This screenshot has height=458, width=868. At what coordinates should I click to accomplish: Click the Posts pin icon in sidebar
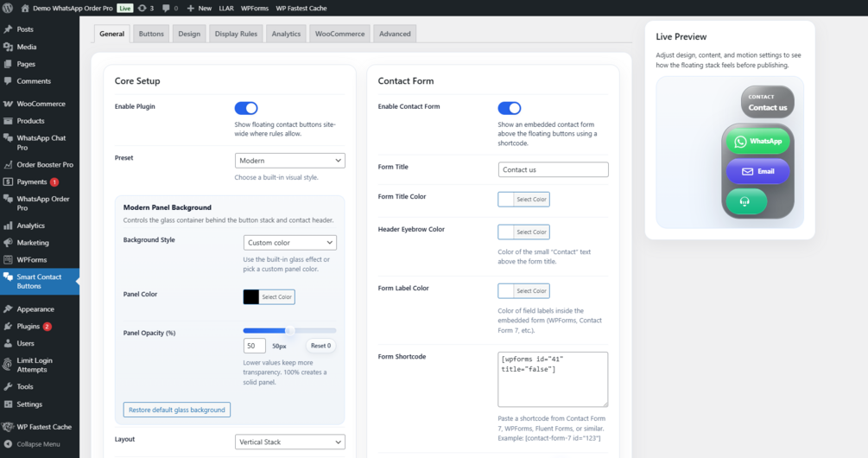point(8,29)
